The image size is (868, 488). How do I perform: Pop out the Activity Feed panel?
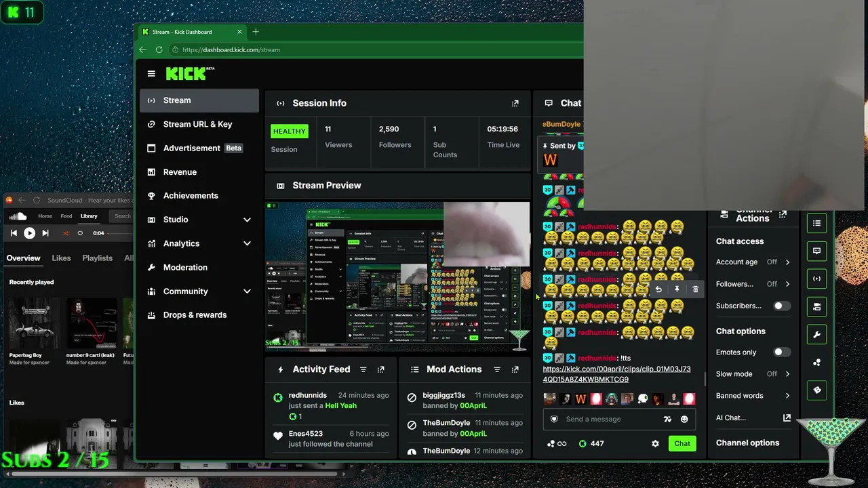click(x=381, y=369)
